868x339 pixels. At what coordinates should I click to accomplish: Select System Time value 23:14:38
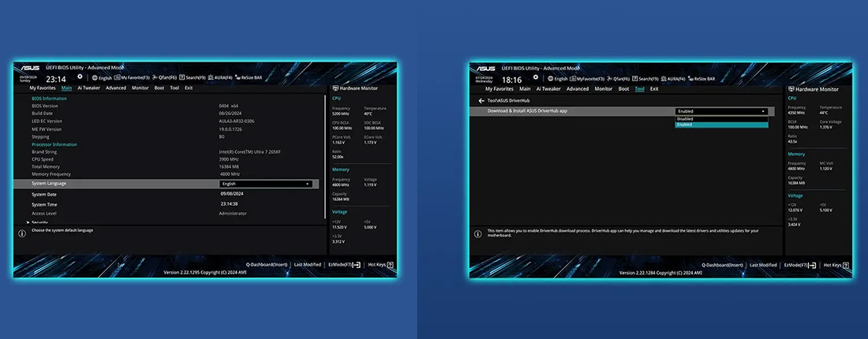pos(229,204)
